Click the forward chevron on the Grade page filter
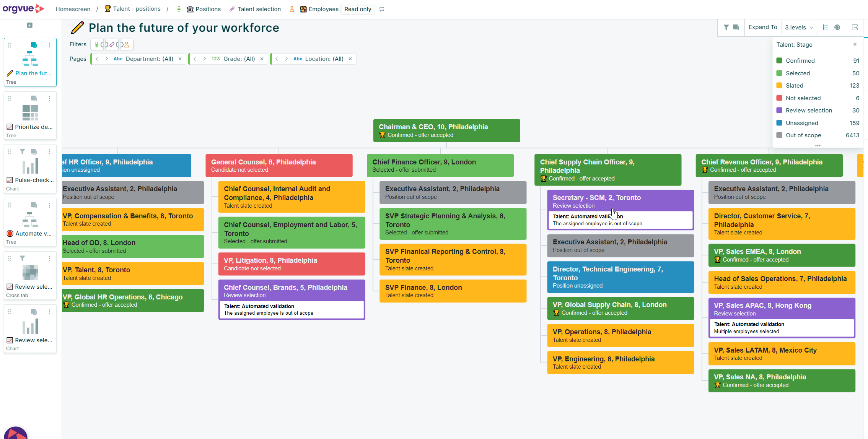The image size is (868, 439). point(205,59)
